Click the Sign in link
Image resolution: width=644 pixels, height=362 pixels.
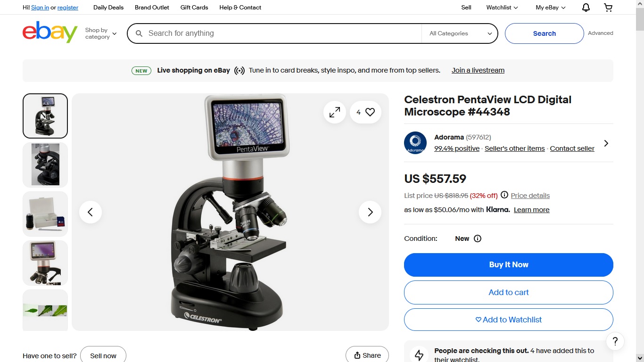[x=40, y=8]
